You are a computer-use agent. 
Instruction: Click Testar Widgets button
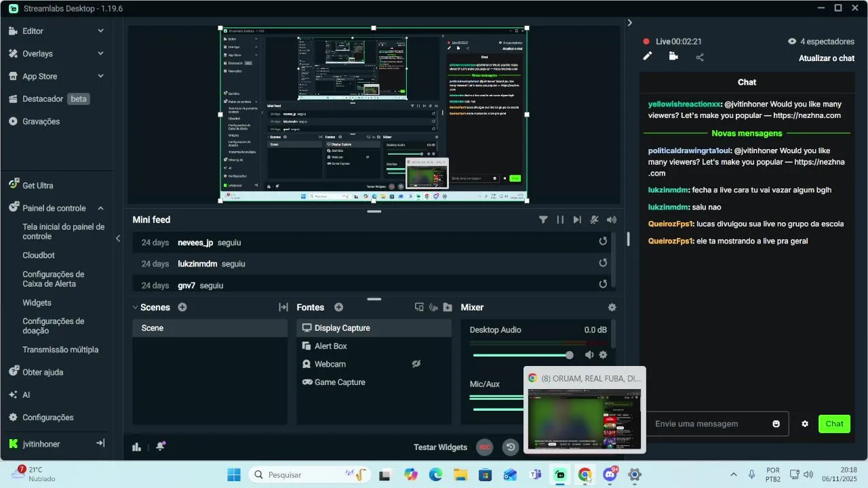(440, 447)
